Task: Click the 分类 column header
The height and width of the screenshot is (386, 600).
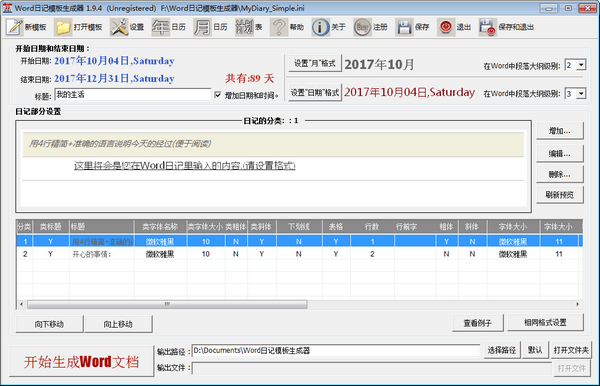Action: [24, 227]
